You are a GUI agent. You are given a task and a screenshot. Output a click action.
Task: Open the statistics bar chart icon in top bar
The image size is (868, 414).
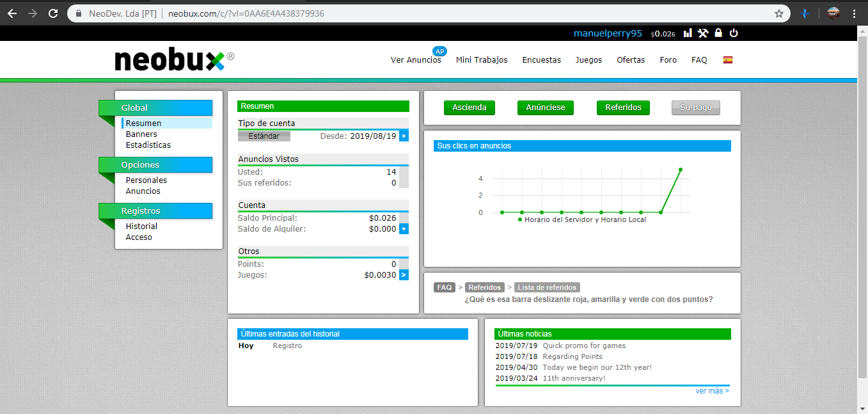pyautogui.click(x=688, y=33)
